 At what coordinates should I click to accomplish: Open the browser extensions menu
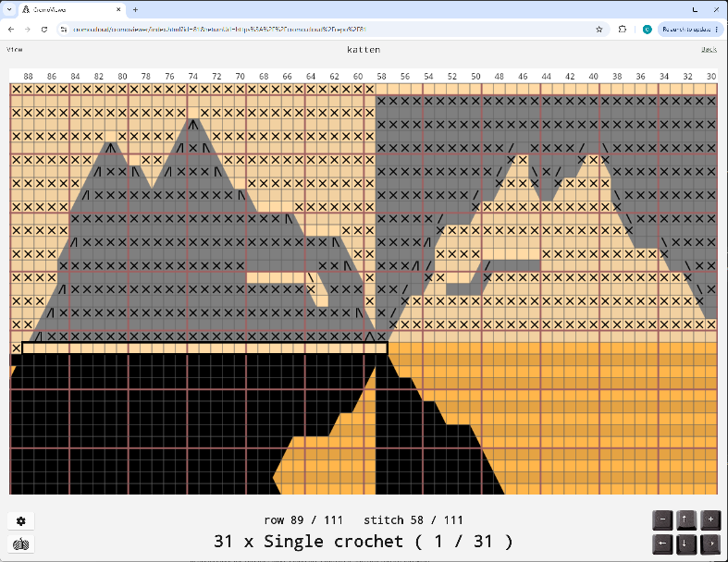pyautogui.click(x=623, y=30)
